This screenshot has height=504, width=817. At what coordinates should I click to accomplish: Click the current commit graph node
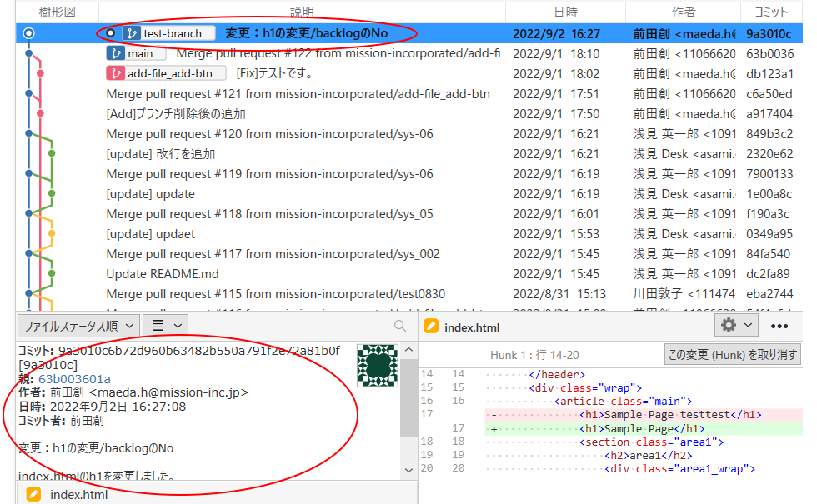point(29,33)
